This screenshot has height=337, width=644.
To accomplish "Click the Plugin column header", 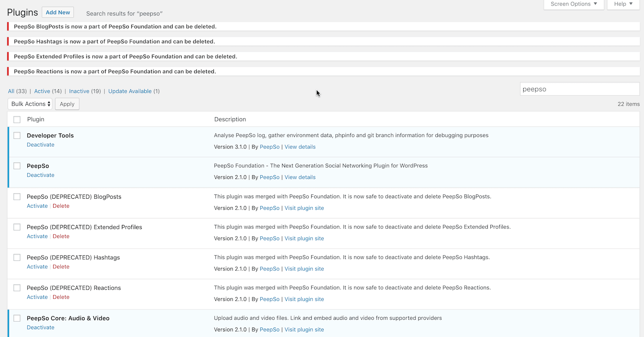I will coord(36,119).
